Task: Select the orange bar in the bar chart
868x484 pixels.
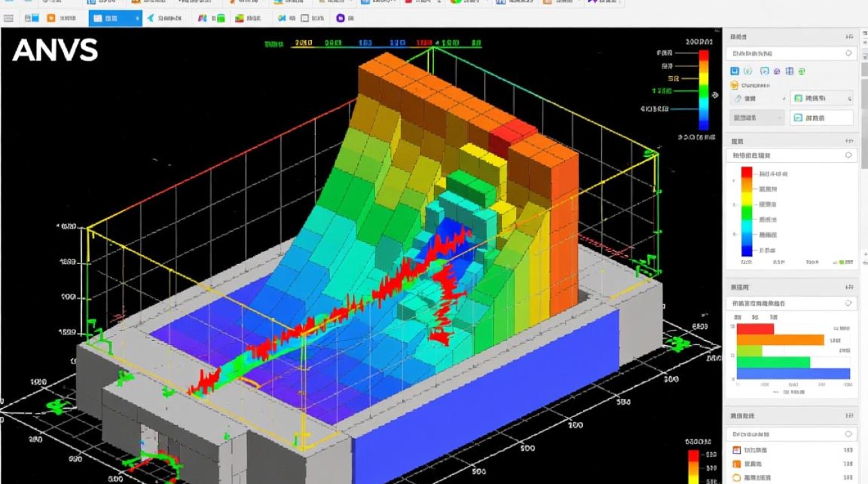Action: pyautogui.click(x=780, y=340)
